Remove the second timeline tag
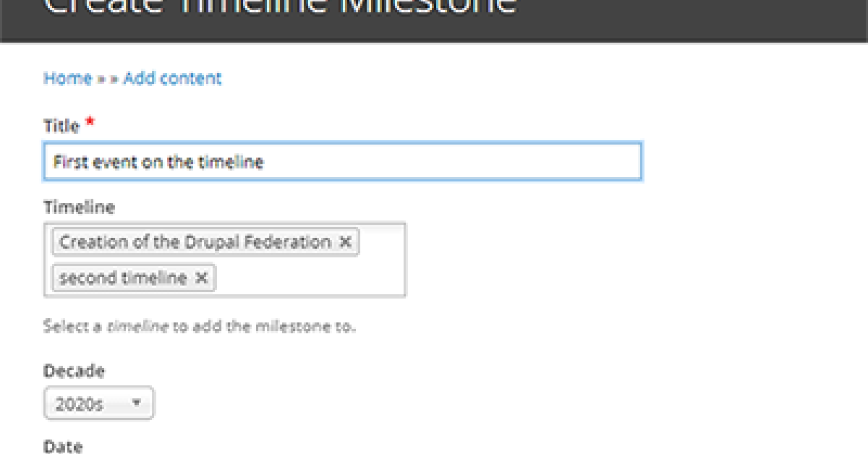 (202, 278)
